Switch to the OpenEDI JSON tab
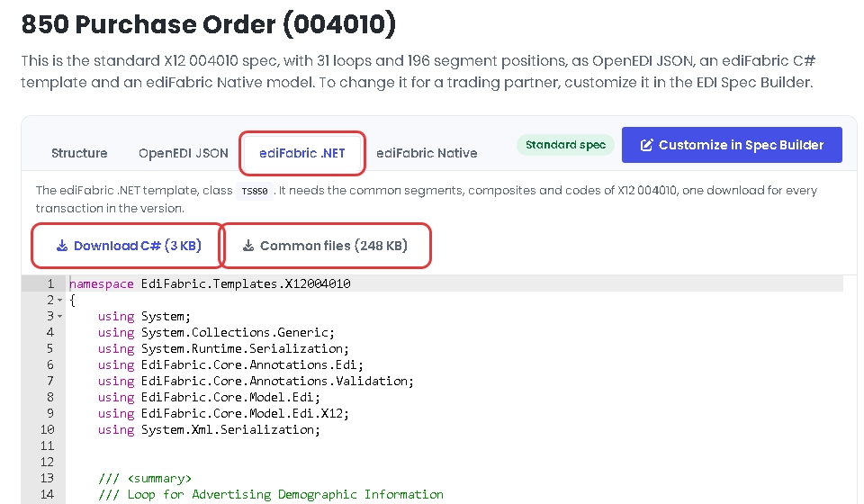The height and width of the screenshot is (504, 864). click(x=184, y=153)
